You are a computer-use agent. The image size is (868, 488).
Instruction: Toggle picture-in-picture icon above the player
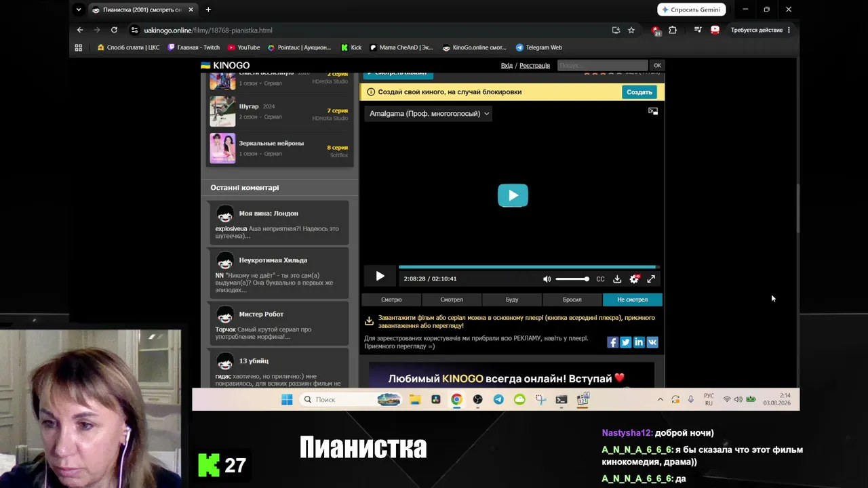653,111
